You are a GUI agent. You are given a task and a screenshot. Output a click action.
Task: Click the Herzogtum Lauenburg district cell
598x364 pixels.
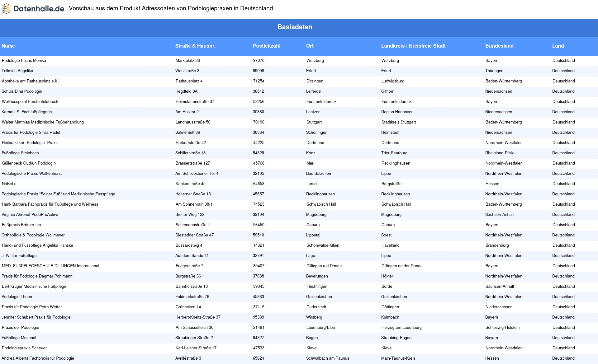[401, 328]
